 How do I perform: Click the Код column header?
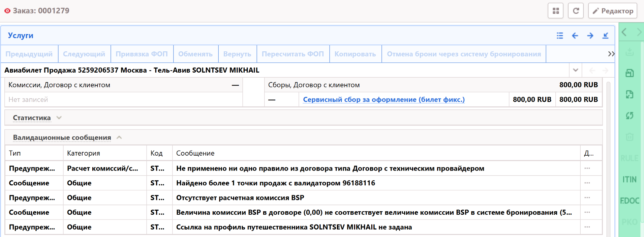[156, 153]
